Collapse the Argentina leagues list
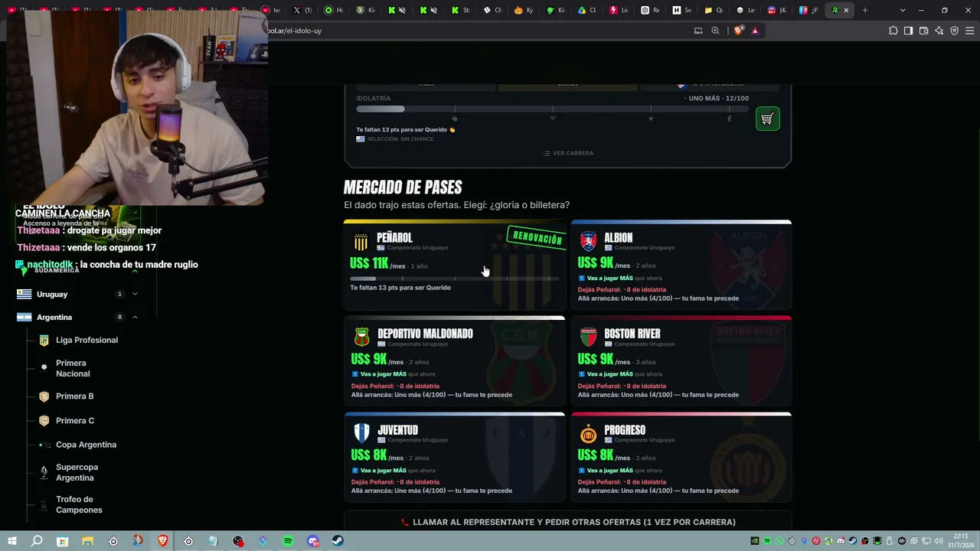The image size is (980, 551). point(135,317)
